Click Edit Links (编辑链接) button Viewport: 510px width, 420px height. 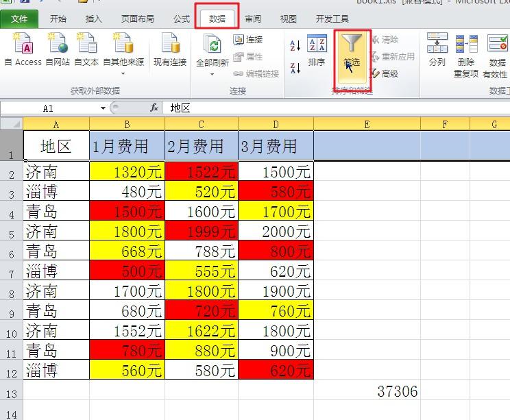point(256,74)
